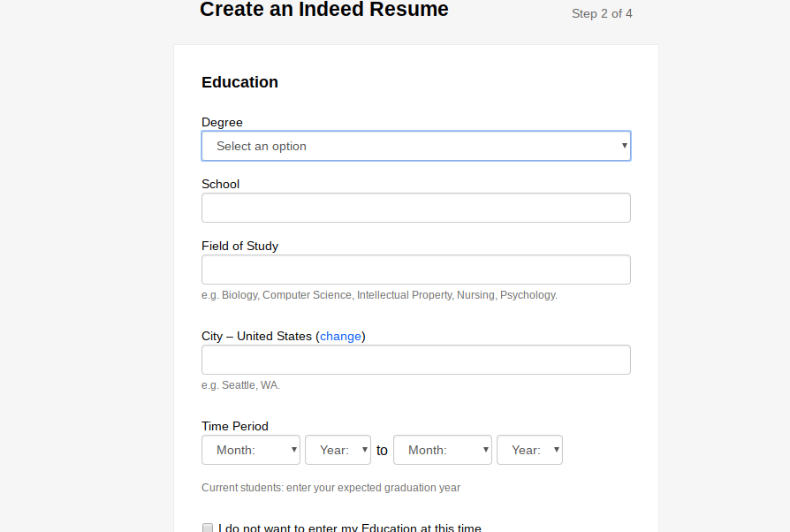790x532 pixels.
Task: Click the 'Time Period' label
Action: click(x=235, y=426)
